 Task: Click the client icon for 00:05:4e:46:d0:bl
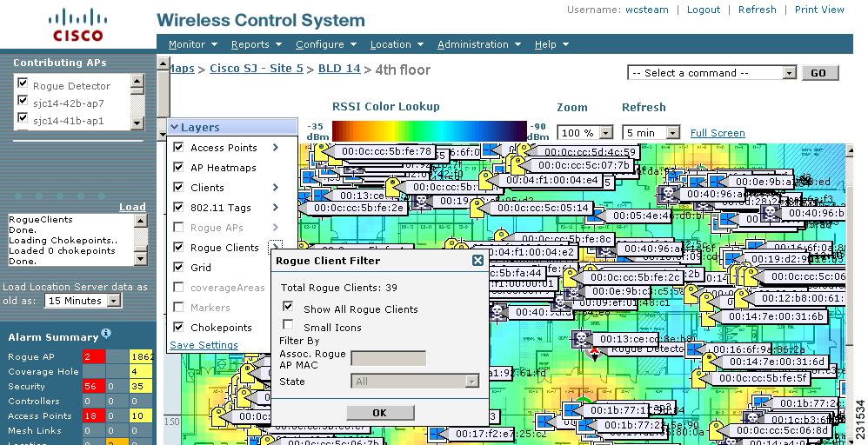(596, 216)
